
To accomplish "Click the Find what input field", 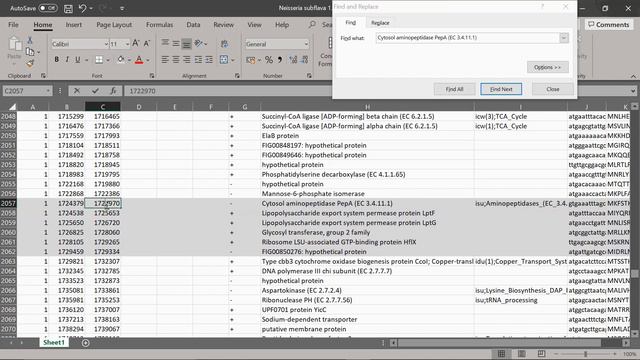I will (x=467, y=38).
